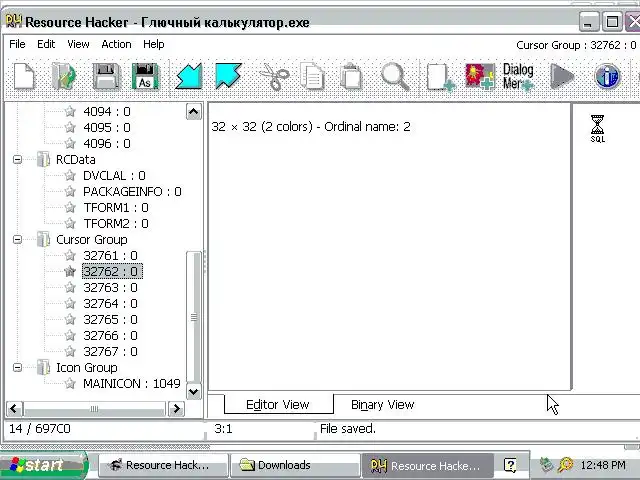Click the tree horizontal scrollbar thumb
Image resolution: width=640 pixels, height=480 pixels.
94,409
